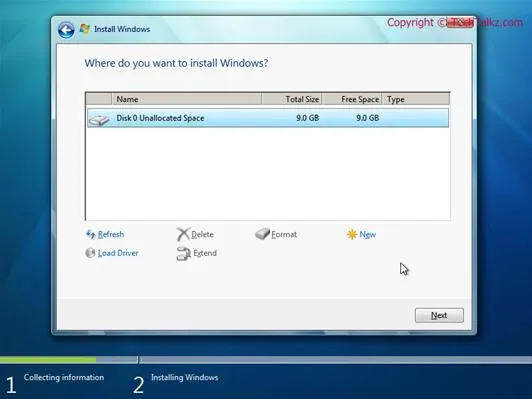The image size is (532, 399).
Task: Click the New starburst icon
Action: click(x=352, y=234)
